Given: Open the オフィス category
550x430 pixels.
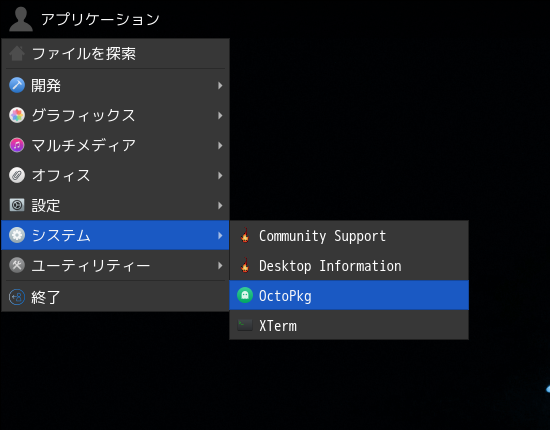Looking at the screenshot, I should coord(115,175).
